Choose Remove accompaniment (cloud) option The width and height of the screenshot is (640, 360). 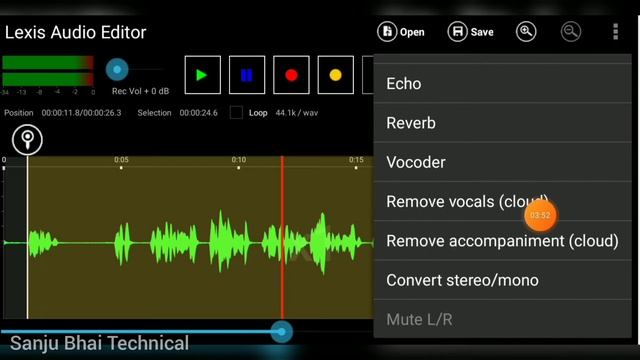pos(502,241)
